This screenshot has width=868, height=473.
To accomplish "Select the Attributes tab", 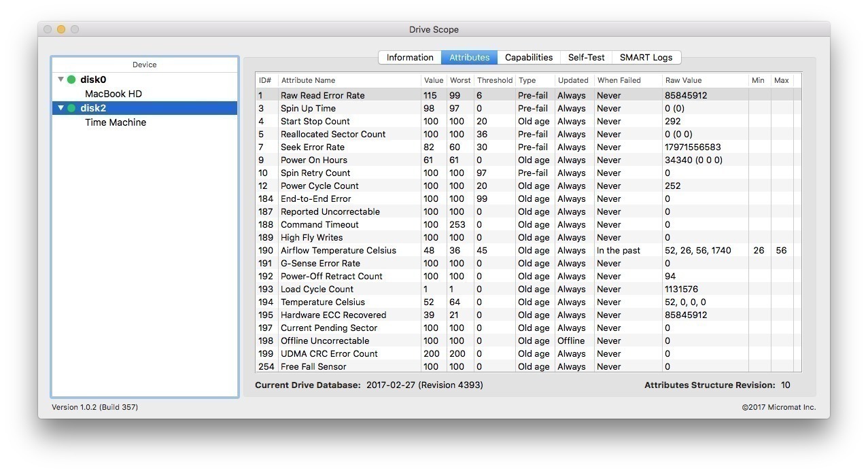I will click(469, 58).
